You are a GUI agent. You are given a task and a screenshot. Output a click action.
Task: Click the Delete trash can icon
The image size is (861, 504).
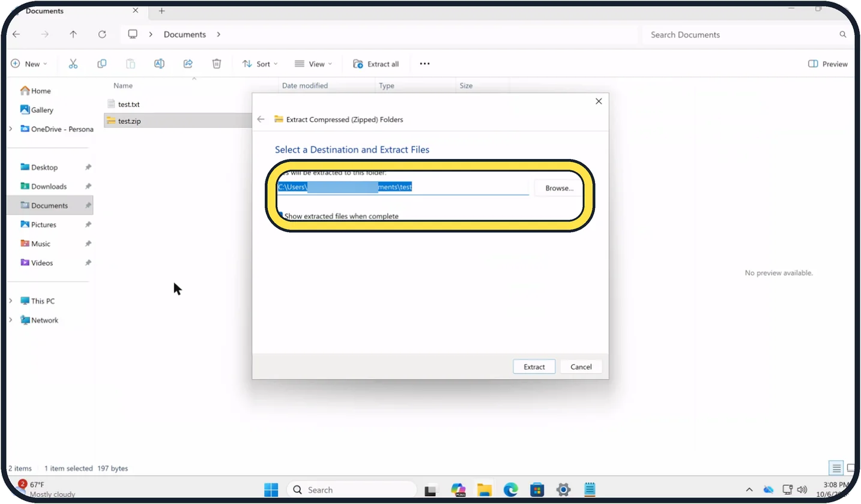tap(217, 64)
